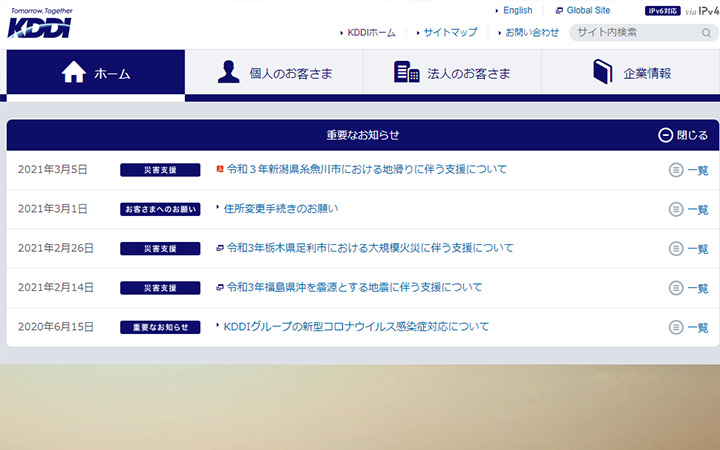Click the list icon on the 2021年3月1日 row
Screen dimensions: 720x450
click(676, 209)
